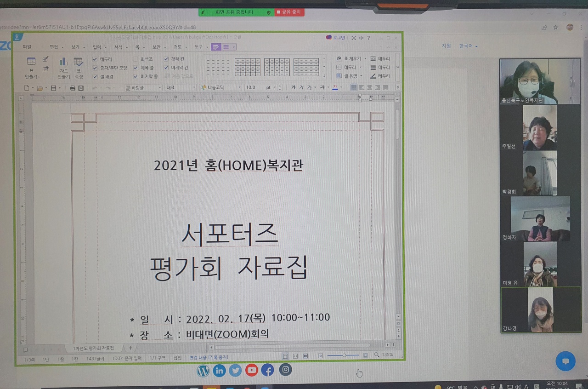Image resolution: width=588 pixels, height=389 pixels.
Task: Click the 로그인 button in title bar
Action: point(335,38)
